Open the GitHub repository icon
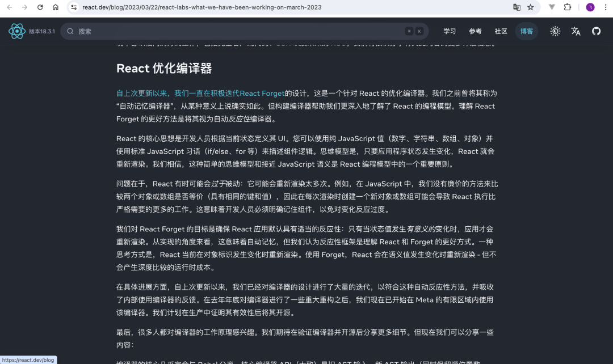The image size is (613, 364). [596, 31]
